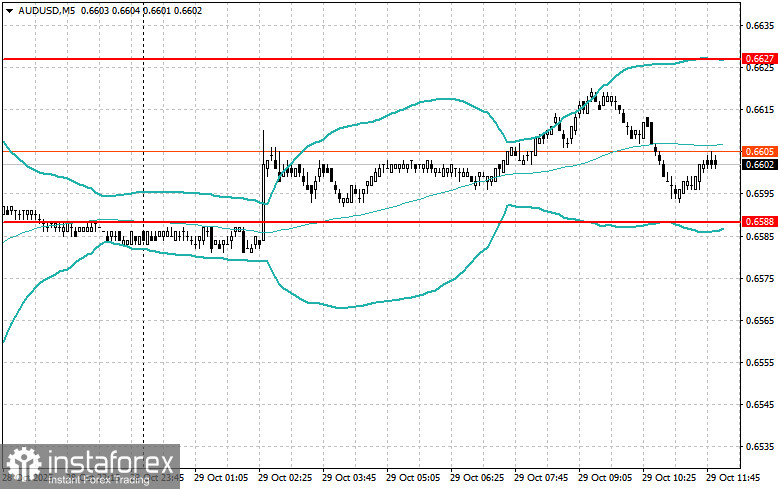Click the 29 Oct 05:05 time label
Image resolution: width=781 pixels, height=489 pixels.
tap(413, 478)
